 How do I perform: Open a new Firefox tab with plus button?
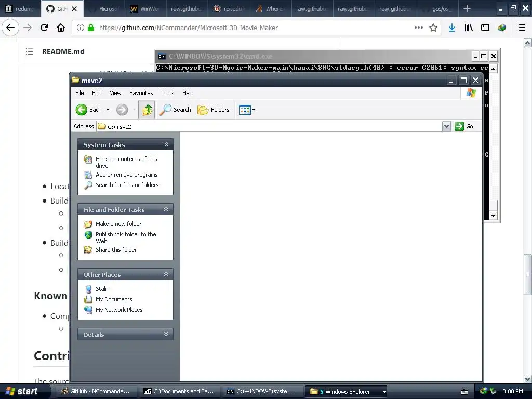[x=467, y=8]
